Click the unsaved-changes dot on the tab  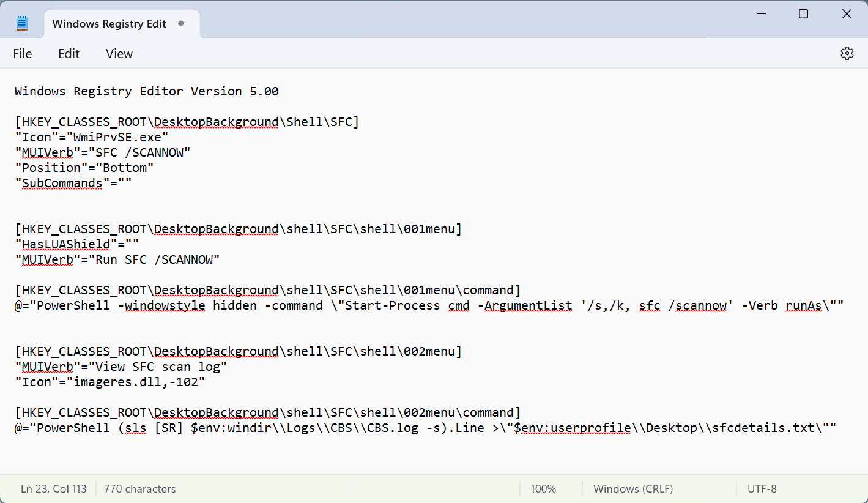pyautogui.click(x=180, y=23)
